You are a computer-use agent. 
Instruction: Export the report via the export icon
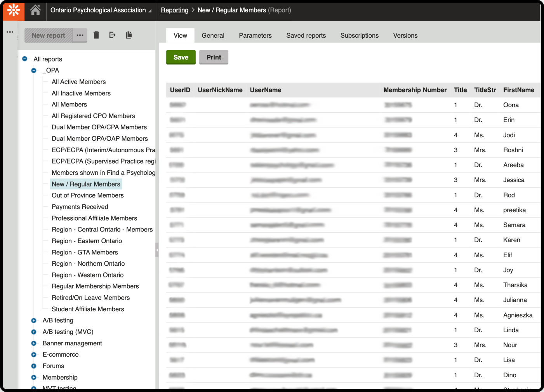[112, 35]
